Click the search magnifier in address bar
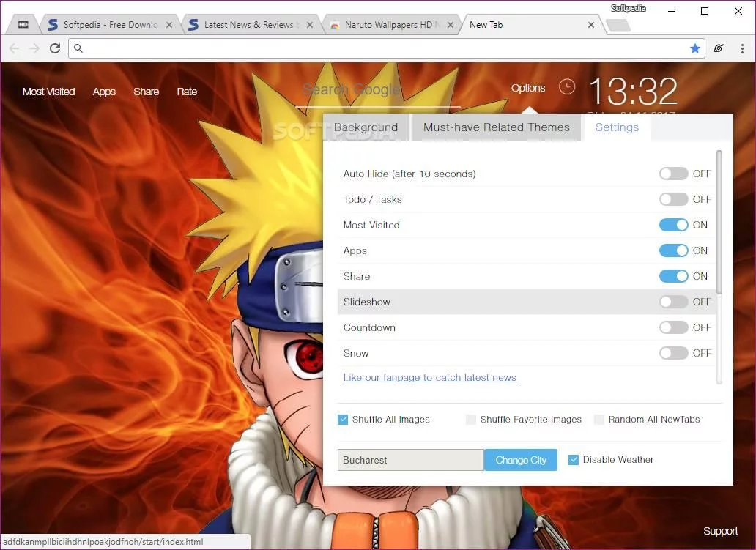Screen dimensions: 756x550 [78, 48]
